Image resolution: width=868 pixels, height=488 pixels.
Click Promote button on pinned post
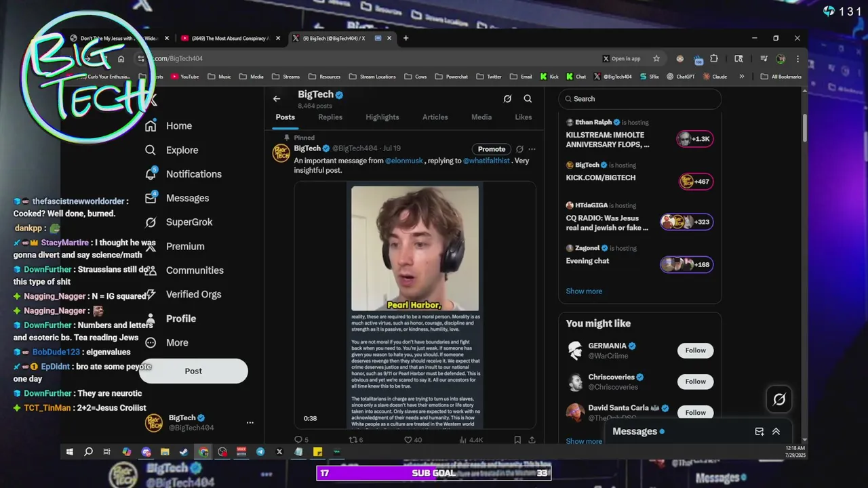(492, 149)
